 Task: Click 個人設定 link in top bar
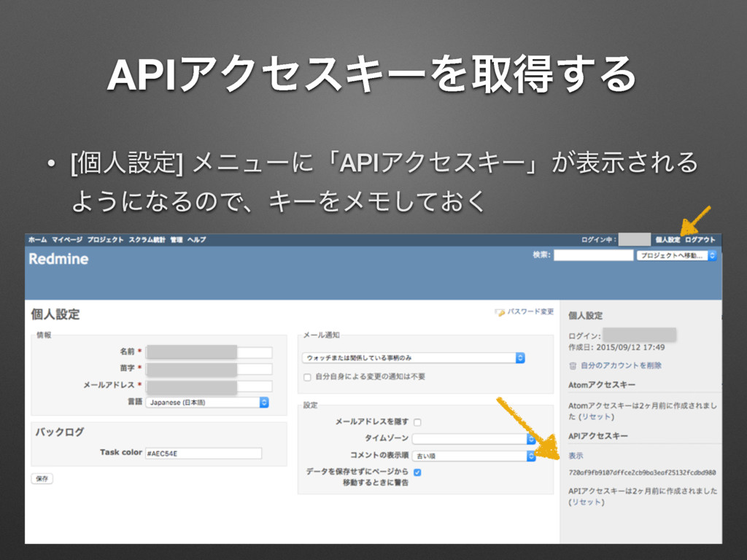[667, 239]
